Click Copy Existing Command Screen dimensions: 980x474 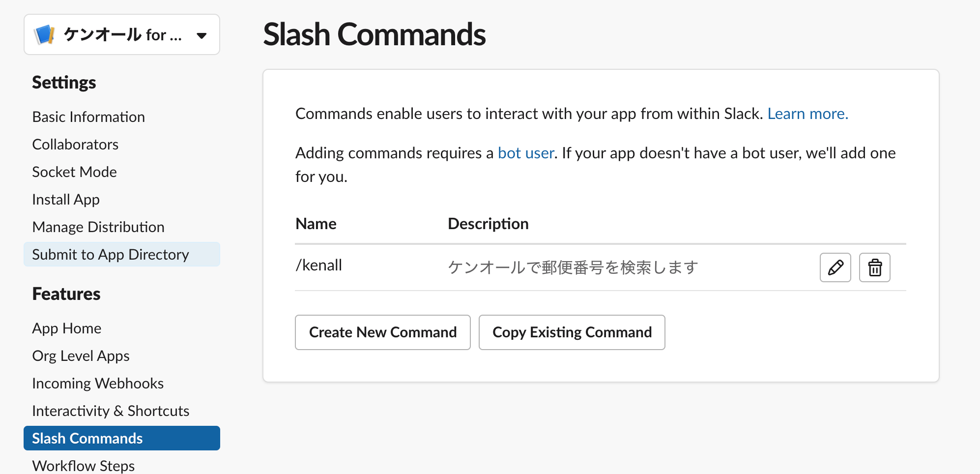coord(572,332)
